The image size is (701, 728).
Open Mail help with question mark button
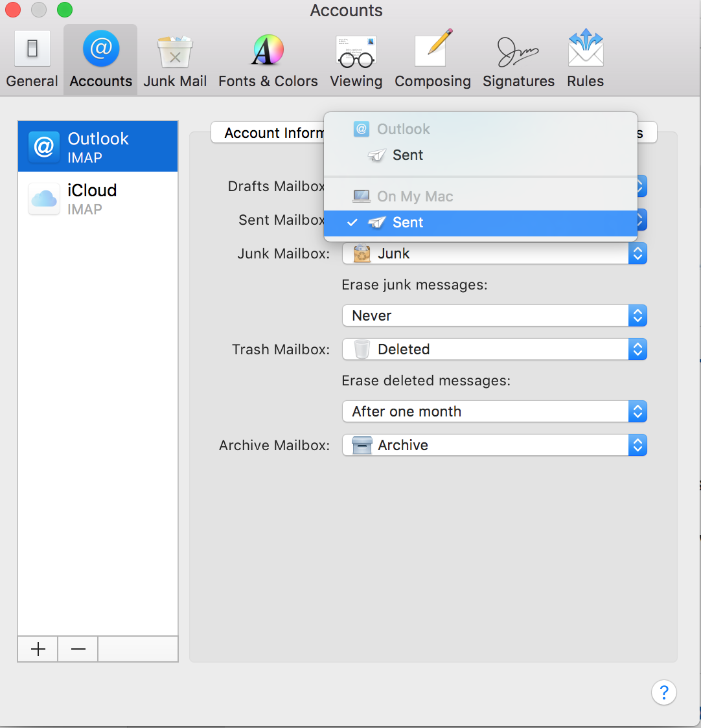click(664, 692)
